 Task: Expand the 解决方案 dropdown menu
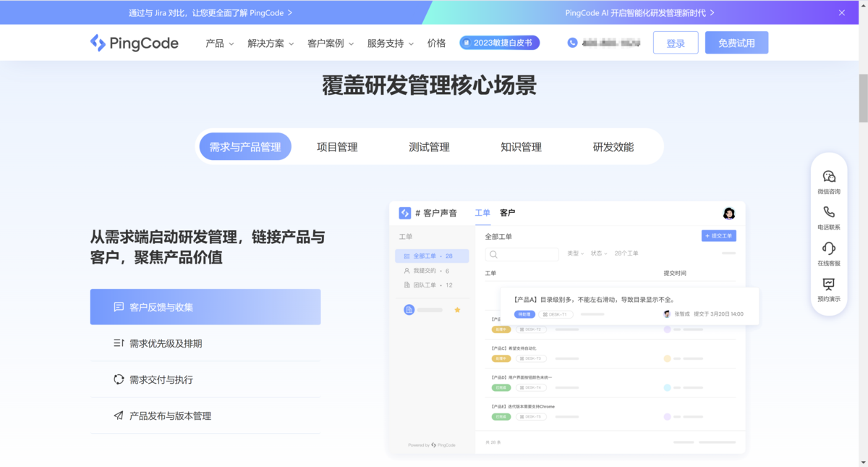(x=271, y=43)
